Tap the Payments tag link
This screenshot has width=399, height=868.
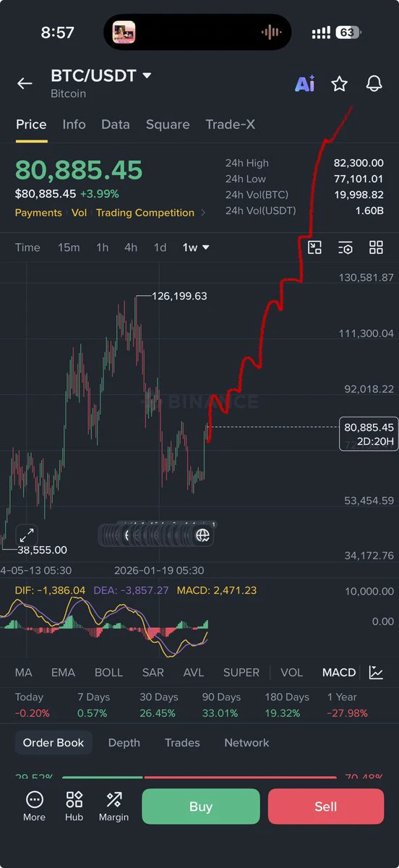tap(38, 213)
